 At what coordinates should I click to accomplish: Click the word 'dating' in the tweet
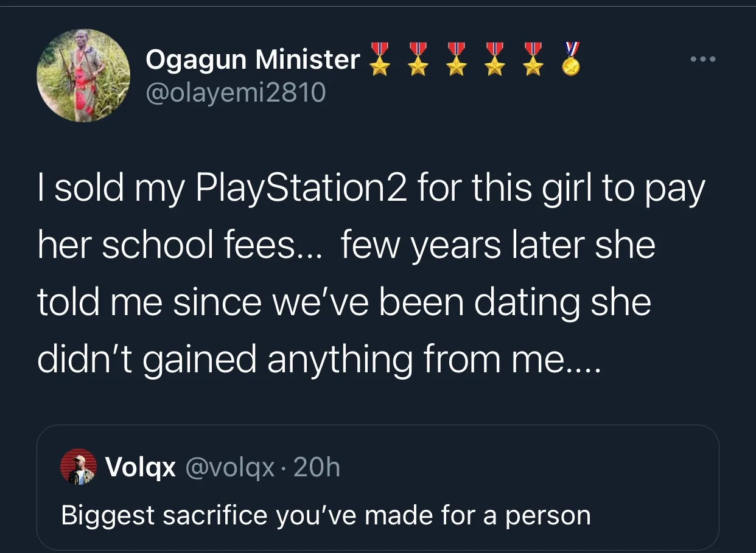(x=526, y=303)
